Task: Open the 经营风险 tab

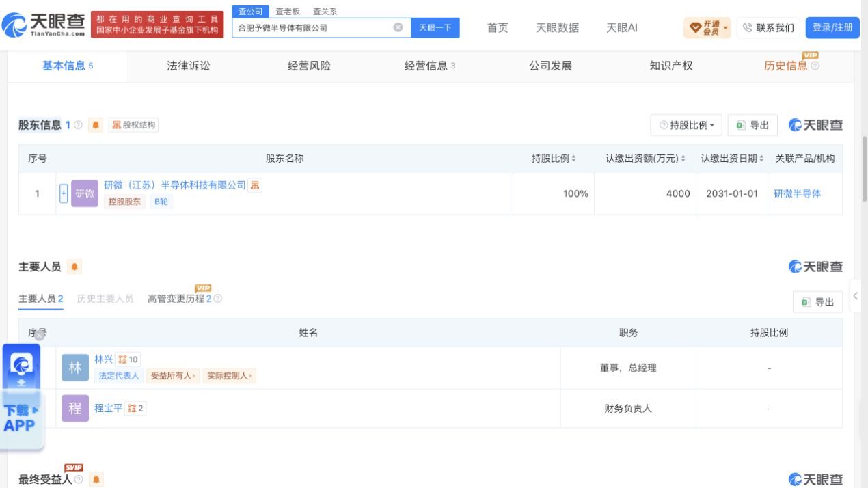Action: (309, 66)
